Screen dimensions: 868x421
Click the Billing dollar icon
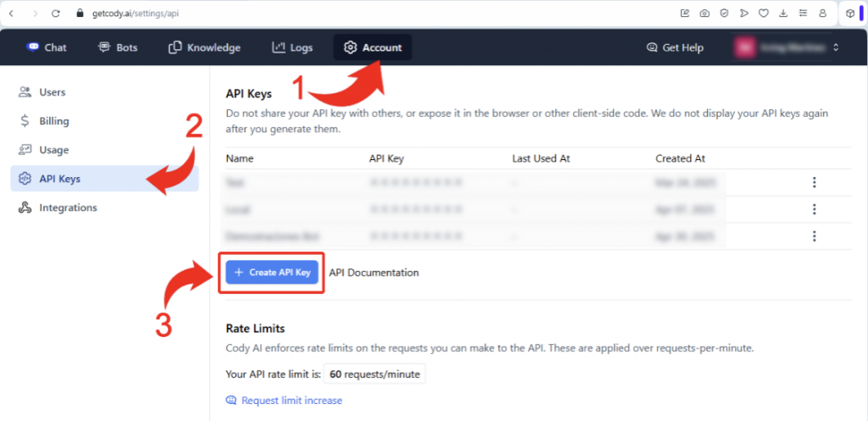coord(25,121)
